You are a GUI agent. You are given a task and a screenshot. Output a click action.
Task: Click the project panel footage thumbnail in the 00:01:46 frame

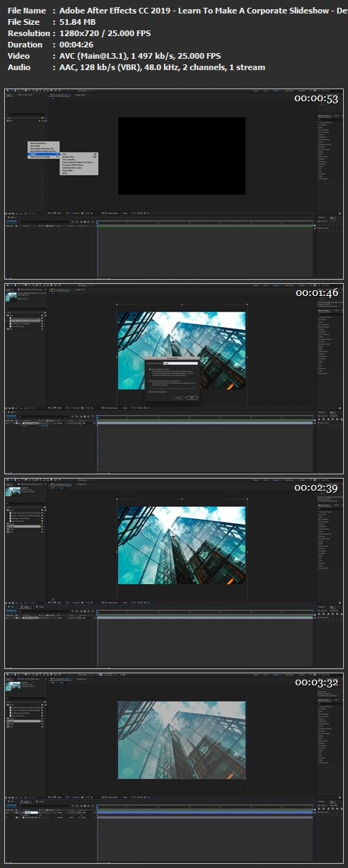click(x=13, y=297)
